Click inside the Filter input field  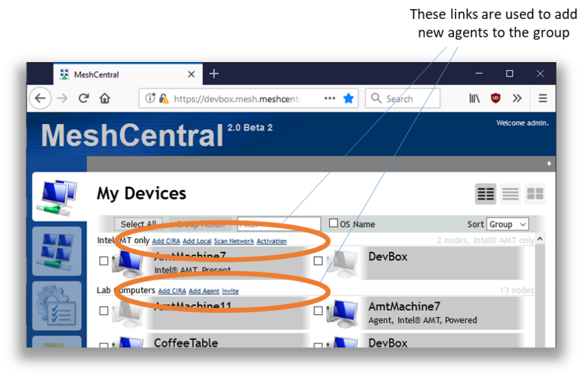(x=279, y=223)
